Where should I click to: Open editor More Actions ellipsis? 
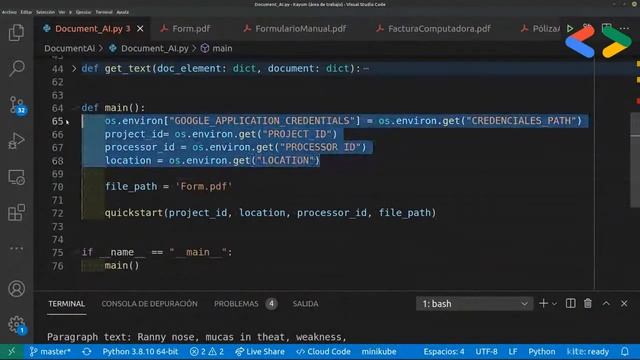624,29
